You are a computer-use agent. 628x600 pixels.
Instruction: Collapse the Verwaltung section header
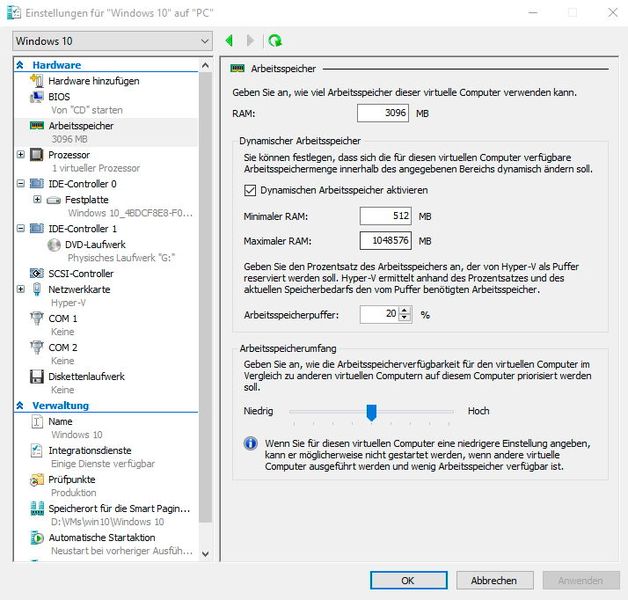pos(20,405)
